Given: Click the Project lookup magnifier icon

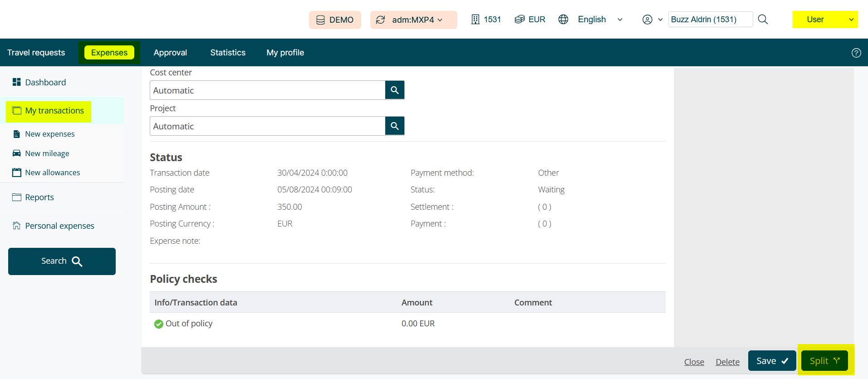Looking at the screenshot, I should click(394, 126).
